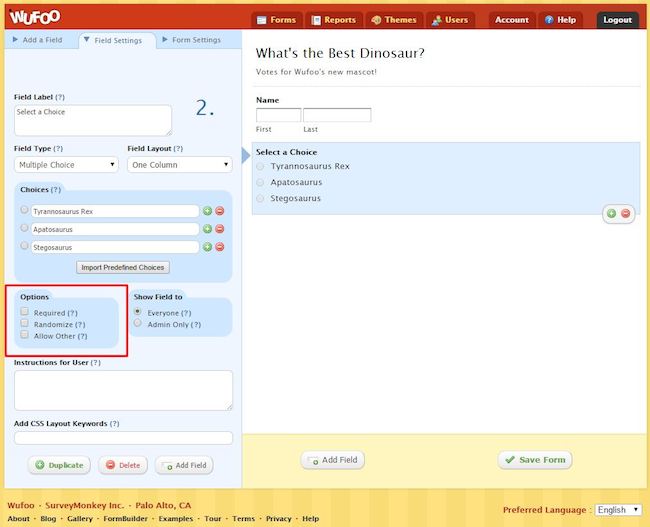Open Choices help question mark
The image size is (650, 527).
pyautogui.click(x=56, y=189)
